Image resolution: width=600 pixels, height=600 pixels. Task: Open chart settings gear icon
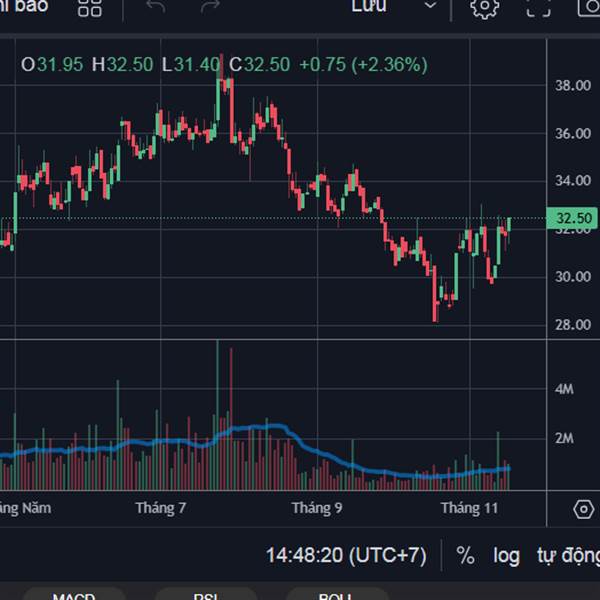pos(485,7)
